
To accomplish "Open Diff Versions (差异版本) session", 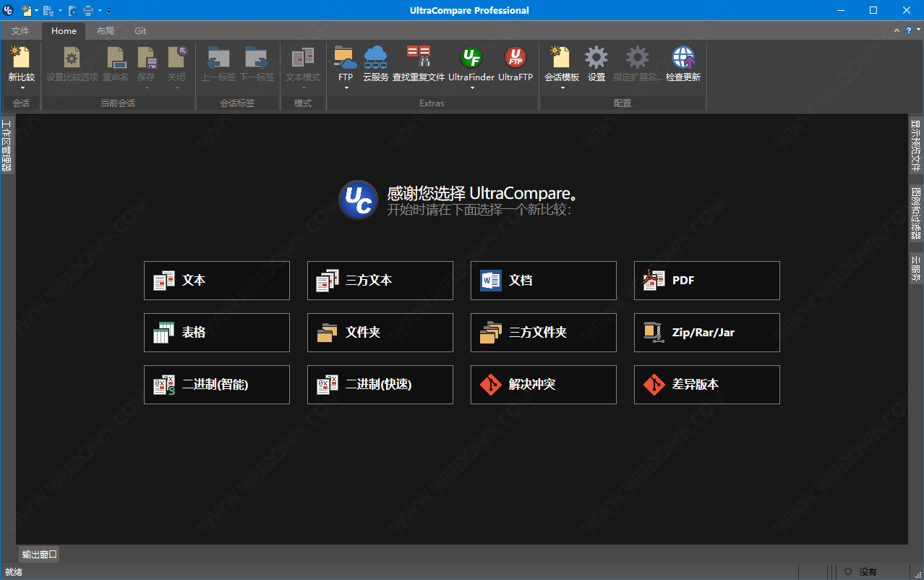I will pyautogui.click(x=707, y=385).
